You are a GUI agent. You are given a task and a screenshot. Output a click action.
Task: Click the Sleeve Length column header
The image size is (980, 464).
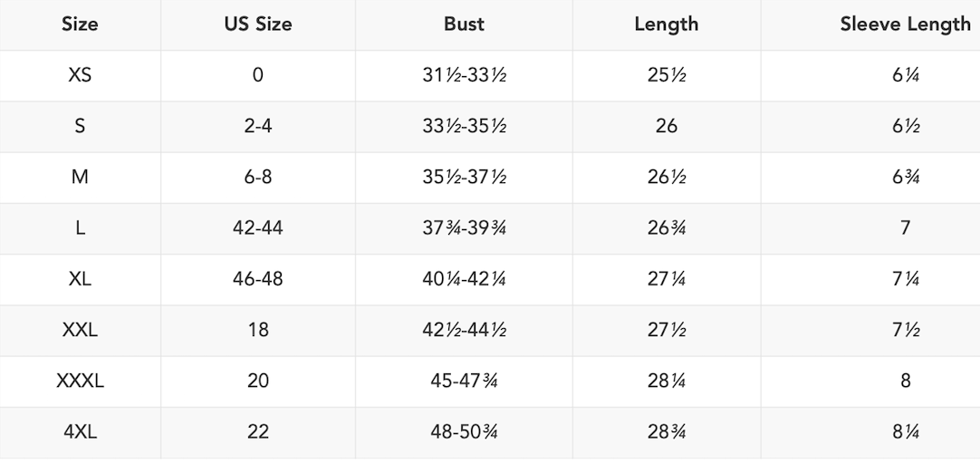[905, 24]
